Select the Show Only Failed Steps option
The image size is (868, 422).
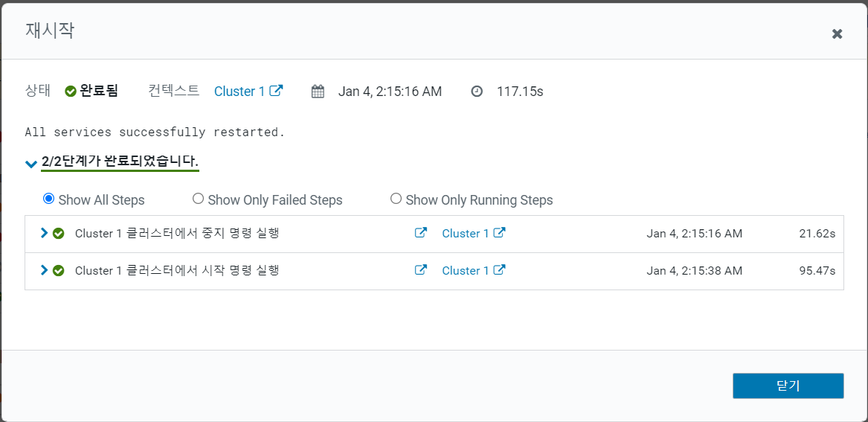click(x=198, y=199)
